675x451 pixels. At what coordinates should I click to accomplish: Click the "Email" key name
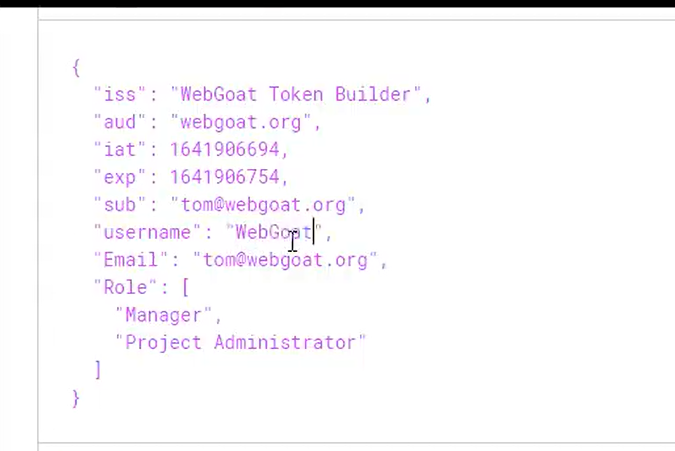[x=130, y=259]
